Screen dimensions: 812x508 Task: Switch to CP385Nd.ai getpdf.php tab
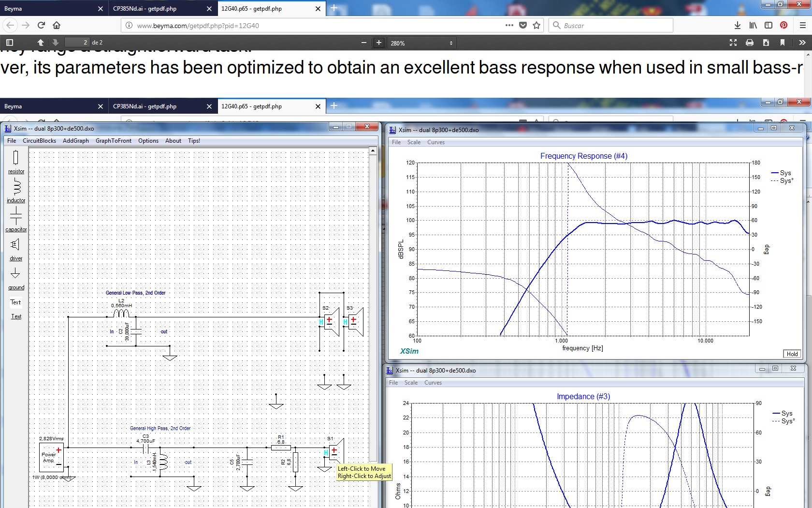[162, 8]
